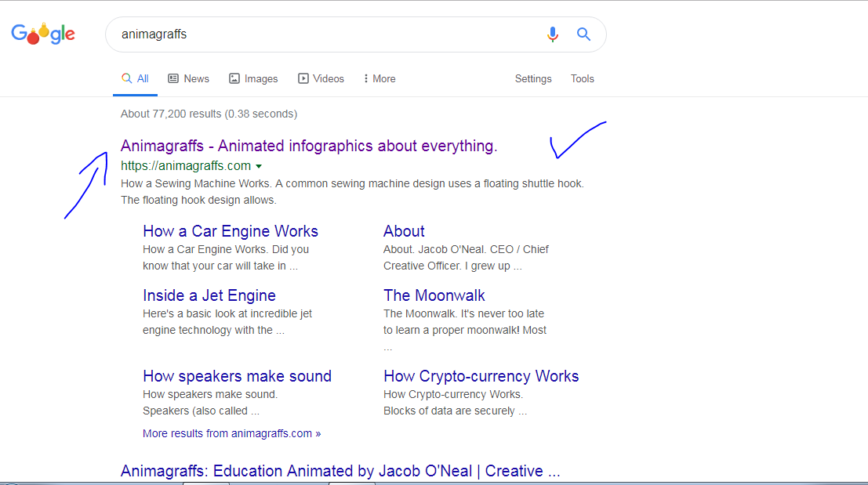Open How a Car Engine Works sitelink
The height and width of the screenshot is (485, 868).
(231, 231)
